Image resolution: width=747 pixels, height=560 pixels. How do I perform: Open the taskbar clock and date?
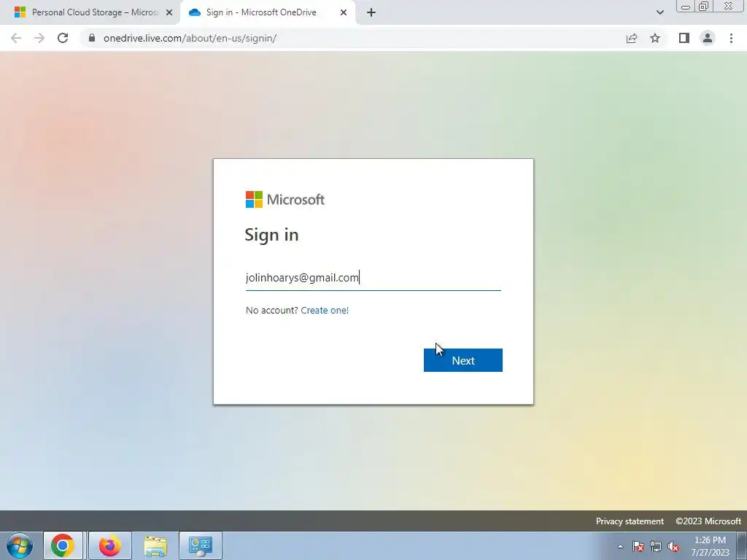pyautogui.click(x=710, y=546)
